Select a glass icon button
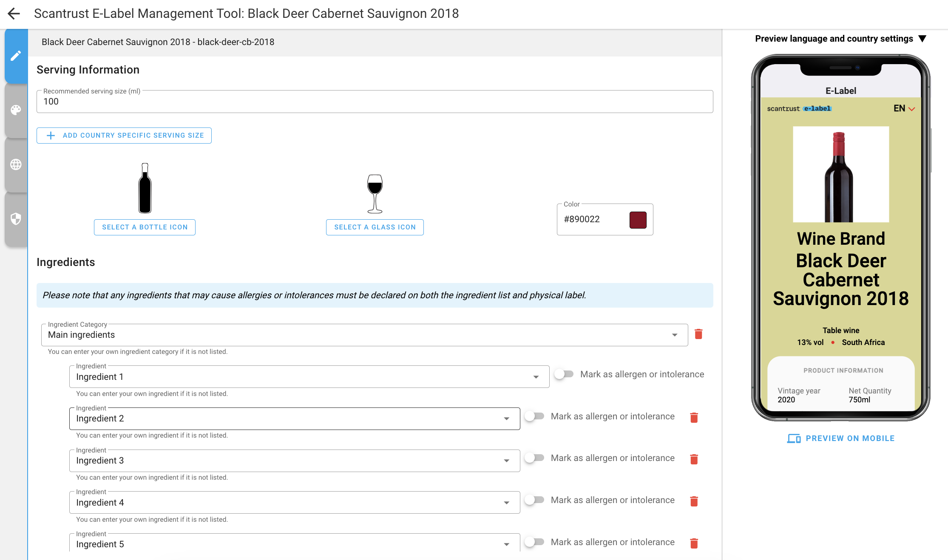948x560 pixels. click(x=375, y=227)
